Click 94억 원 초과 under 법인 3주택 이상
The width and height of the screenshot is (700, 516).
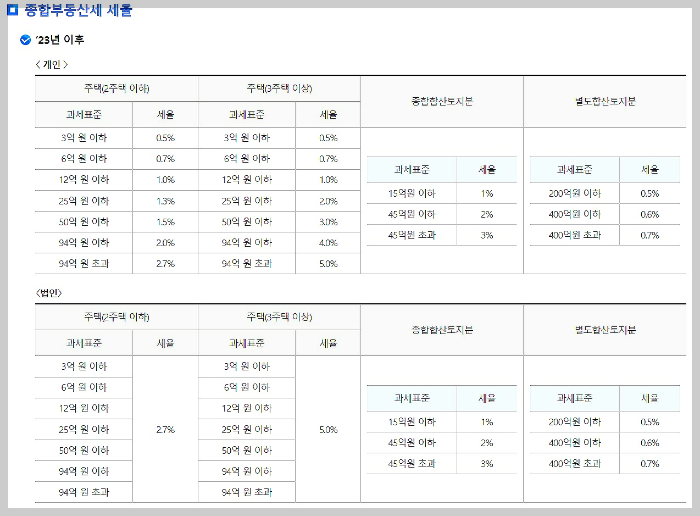[246, 492]
